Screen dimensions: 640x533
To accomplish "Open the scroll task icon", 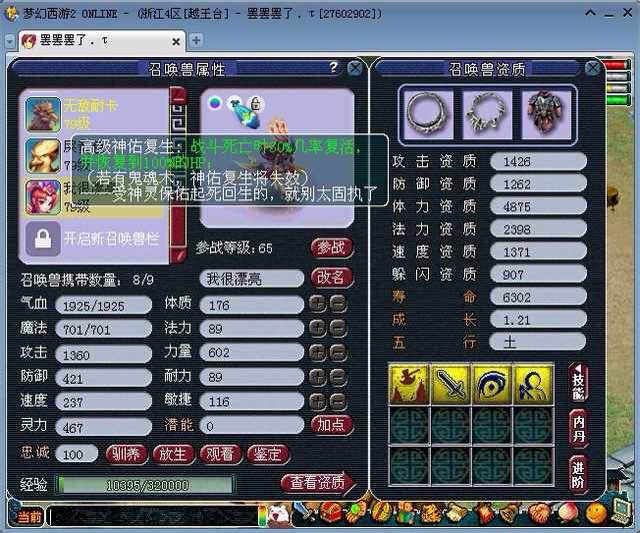I will click(456, 513).
